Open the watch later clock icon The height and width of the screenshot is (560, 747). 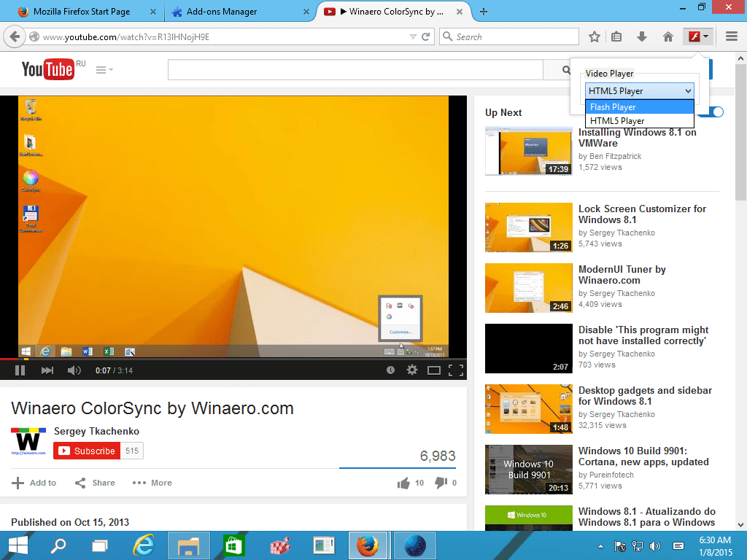pos(390,370)
